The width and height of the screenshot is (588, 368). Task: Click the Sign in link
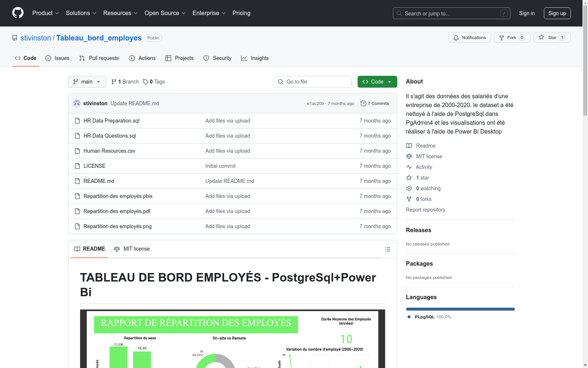click(527, 13)
